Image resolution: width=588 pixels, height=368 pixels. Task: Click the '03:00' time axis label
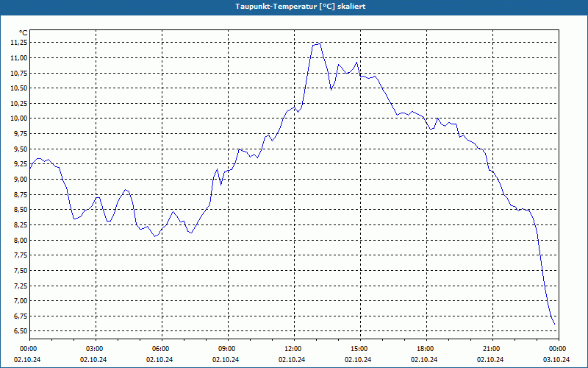pyautogui.click(x=96, y=349)
